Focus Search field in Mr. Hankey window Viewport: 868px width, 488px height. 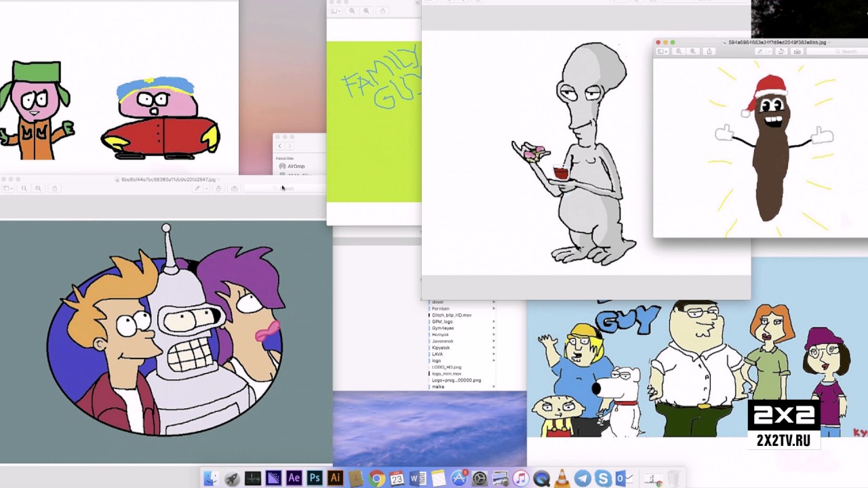pos(837,52)
